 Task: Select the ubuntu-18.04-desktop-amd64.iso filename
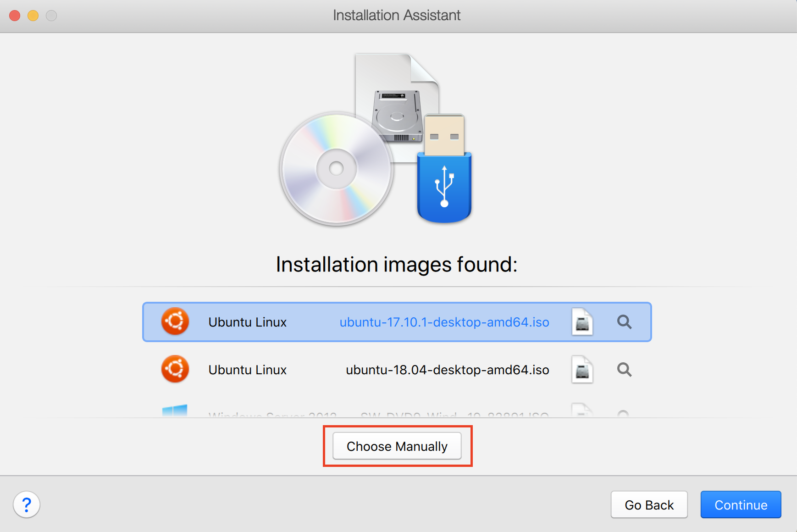pos(447,370)
